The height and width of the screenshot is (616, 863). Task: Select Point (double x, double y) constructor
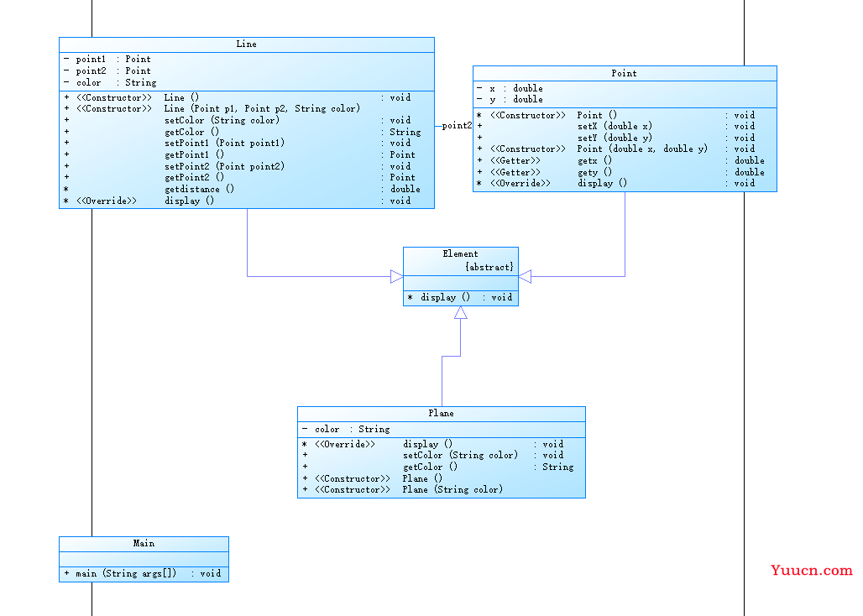pyautogui.click(x=615, y=149)
